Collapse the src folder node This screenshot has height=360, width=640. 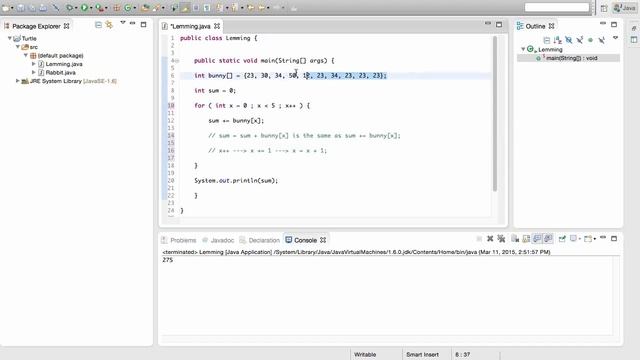pyautogui.click(x=18, y=47)
